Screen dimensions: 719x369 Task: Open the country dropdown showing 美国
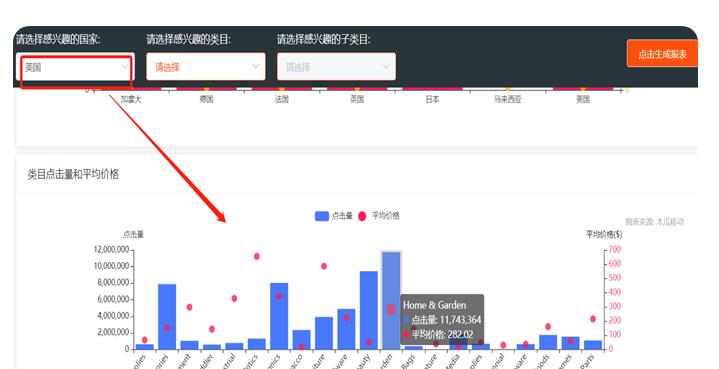click(x=75, y=67)
